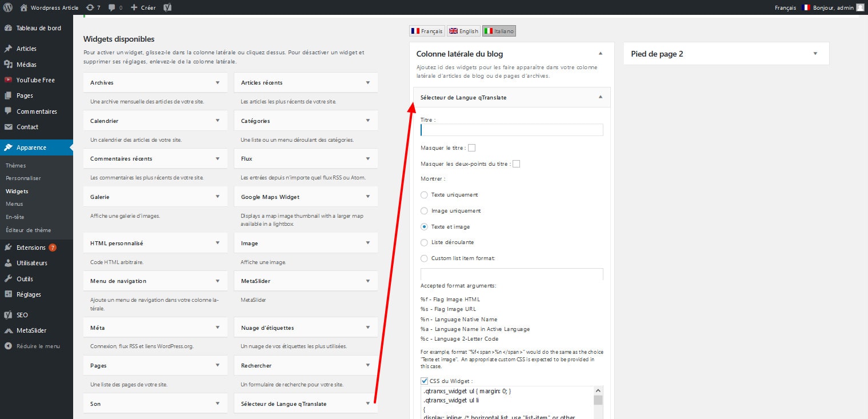Switch to English language button
Viewport: 868px width, 419px height.
point(463,31)
